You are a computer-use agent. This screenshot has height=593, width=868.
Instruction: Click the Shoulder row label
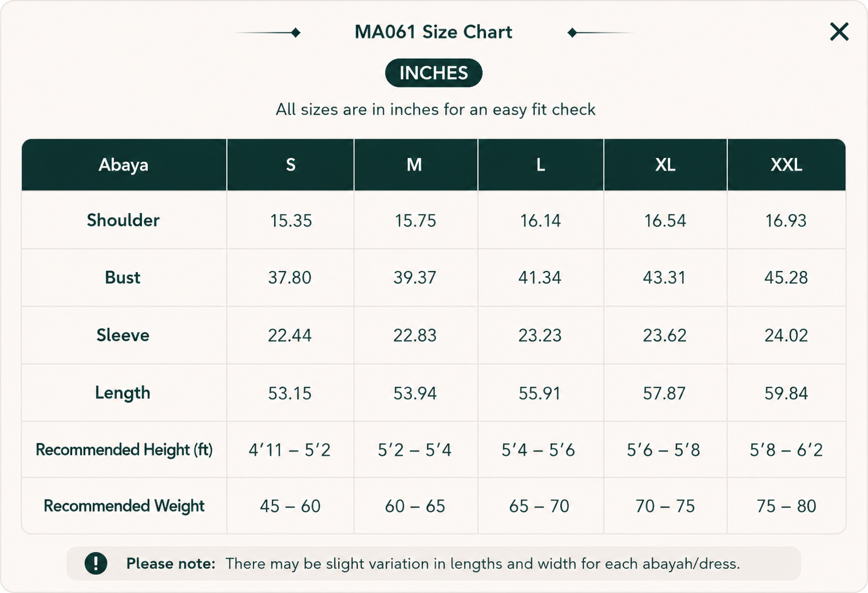123,220
